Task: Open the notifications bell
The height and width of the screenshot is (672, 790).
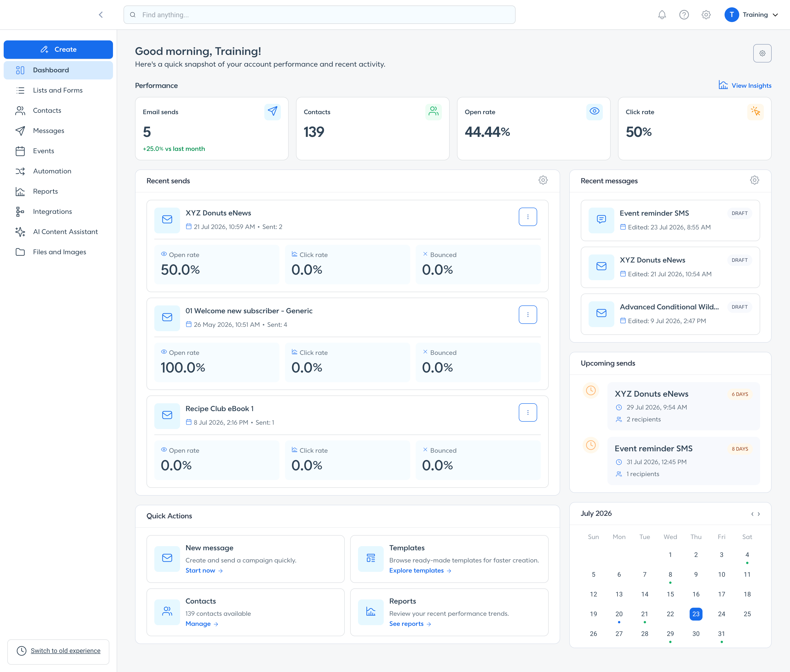Action: (662, 15)
